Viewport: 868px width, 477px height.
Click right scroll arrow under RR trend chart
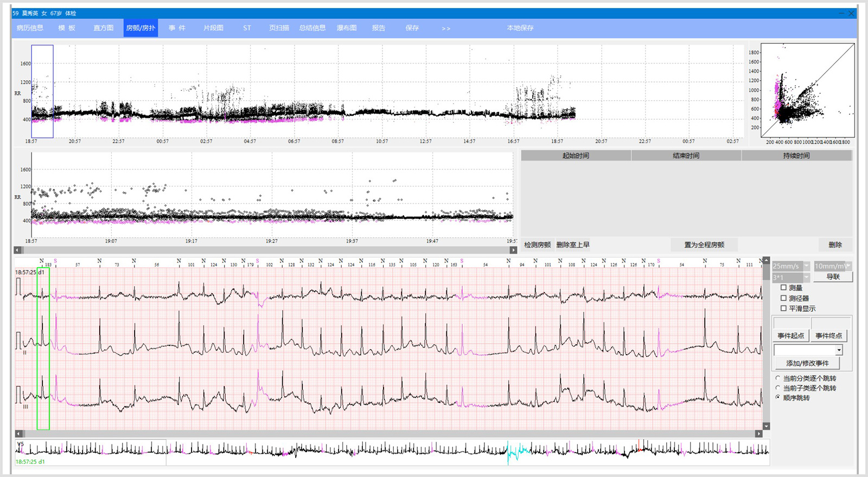point(513,250)
